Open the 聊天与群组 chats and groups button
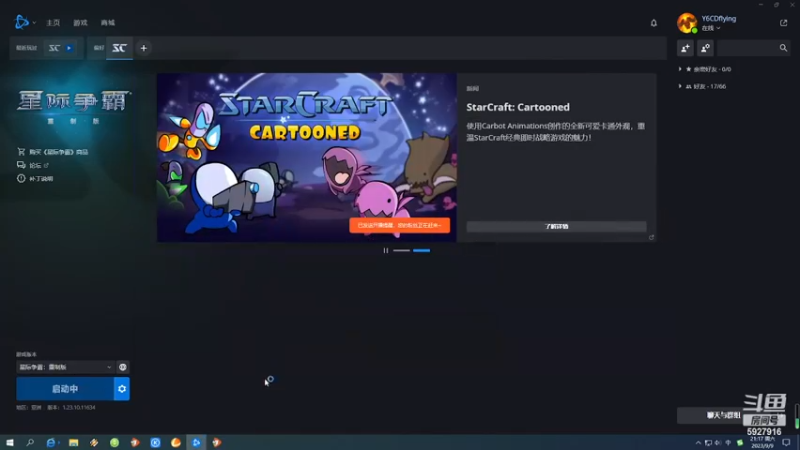Screen dimensions: 800x450 coord(723,415)
